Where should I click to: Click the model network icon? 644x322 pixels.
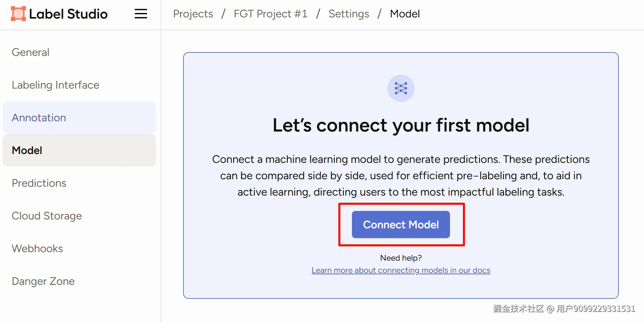coord(401,88)
